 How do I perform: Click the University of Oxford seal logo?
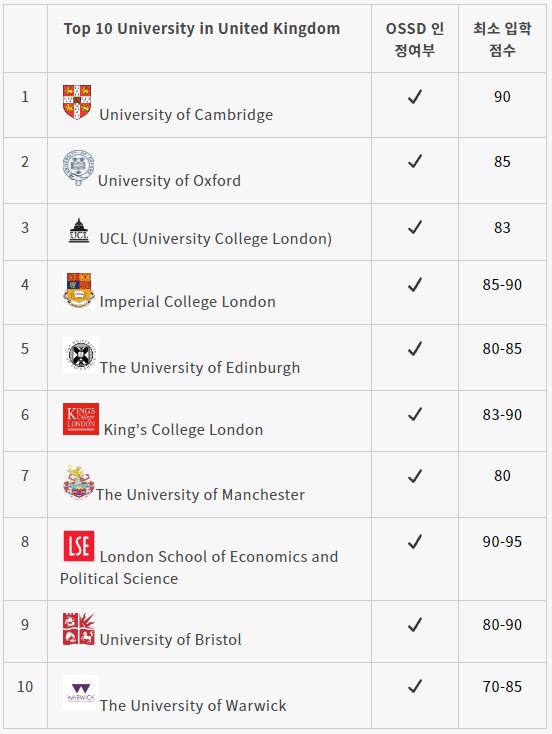coord(79,168)
